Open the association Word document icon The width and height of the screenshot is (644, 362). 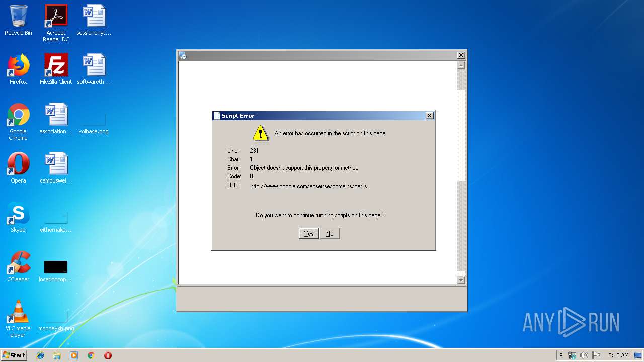tap(56, 119)
